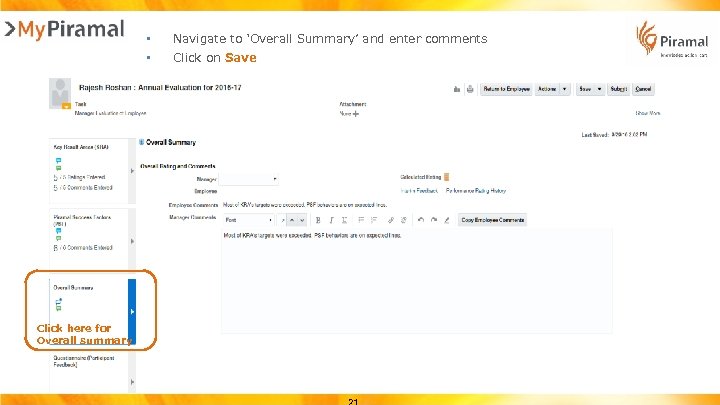Click the Bold formatting icon

(318, 220)
